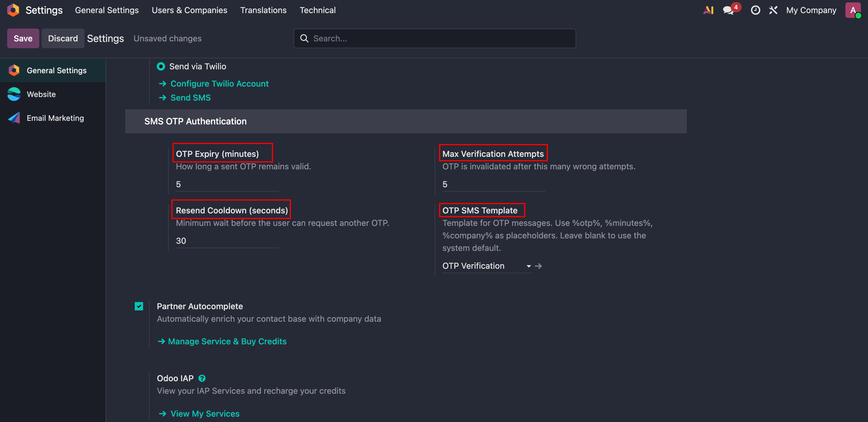The width and height of the screenshot is (868, 422).
Task: Click the Odoo IAP help question icon
Action: point(202,378)
